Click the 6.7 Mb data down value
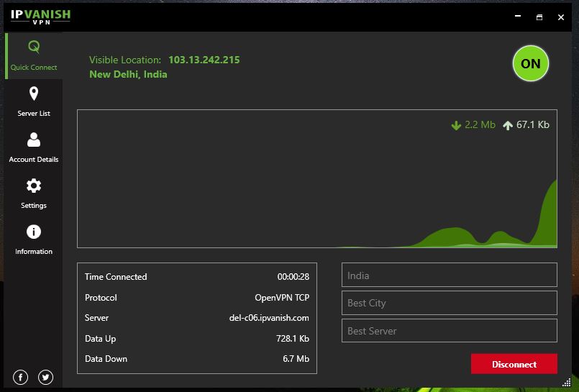The image size is (579, 392). [x=296, y=359]
